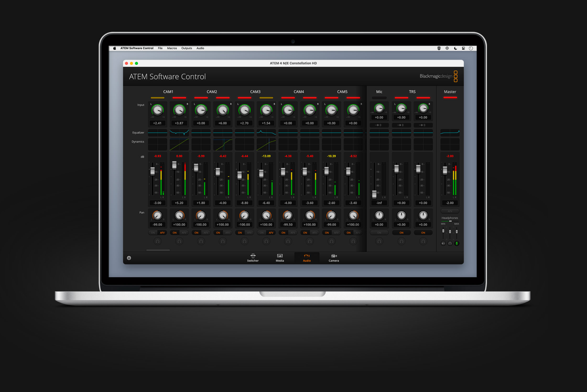Open the Master channel equalizer graph
The width and height of the screenshot is (587, 392).
tap(450, 133)
